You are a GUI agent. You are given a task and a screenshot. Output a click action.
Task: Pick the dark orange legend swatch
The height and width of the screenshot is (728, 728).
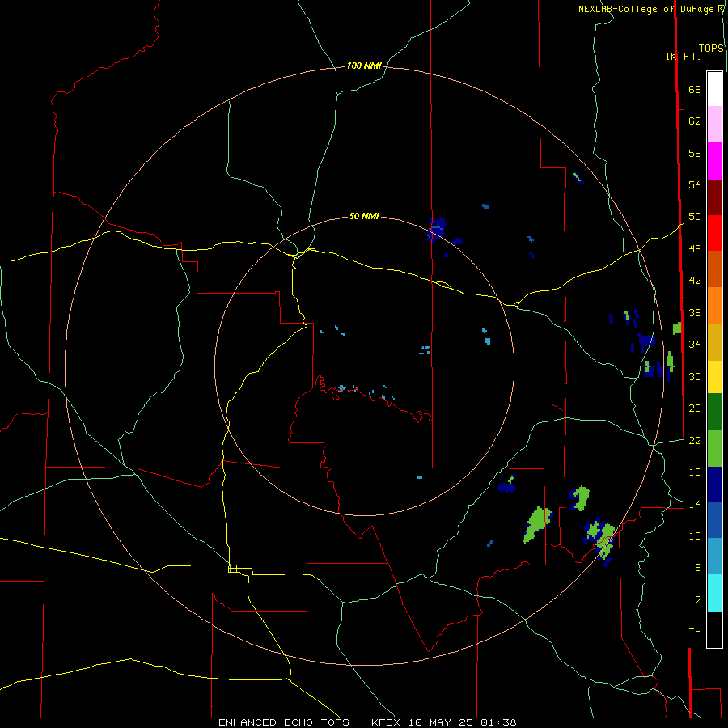714,269
